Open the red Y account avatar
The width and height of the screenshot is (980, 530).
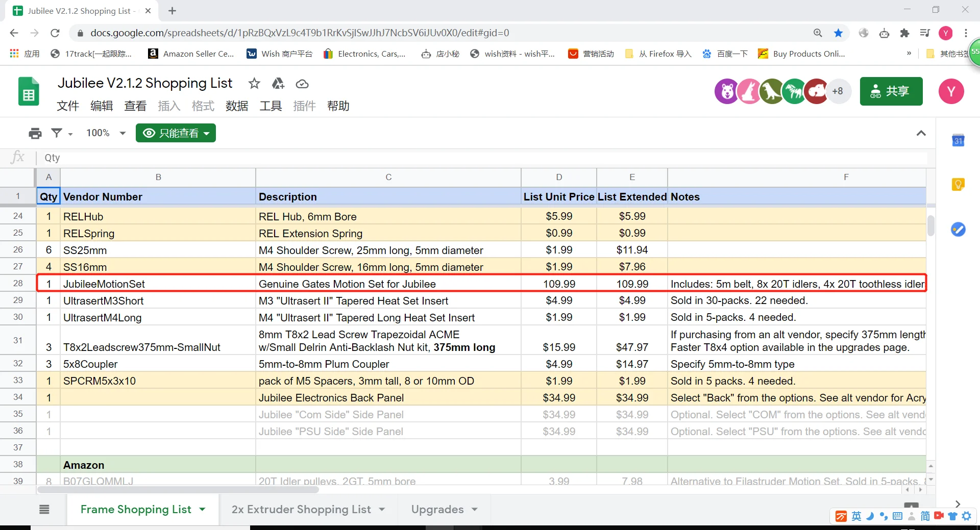[x=951, y=91]
